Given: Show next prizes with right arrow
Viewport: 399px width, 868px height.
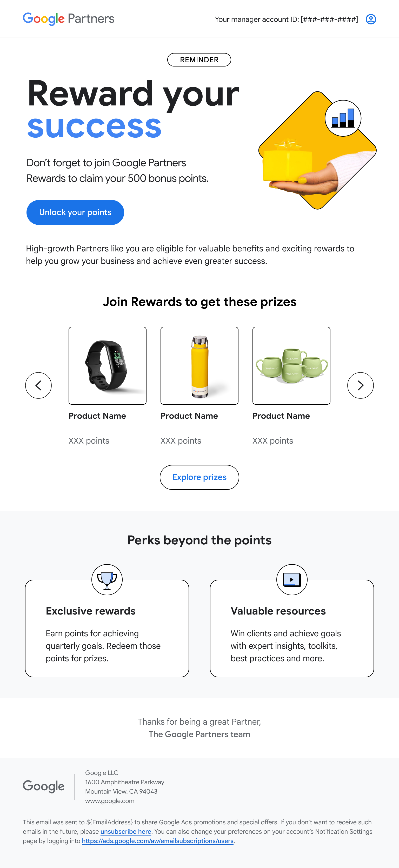Looking at the screenshot, I should (360, 385).
